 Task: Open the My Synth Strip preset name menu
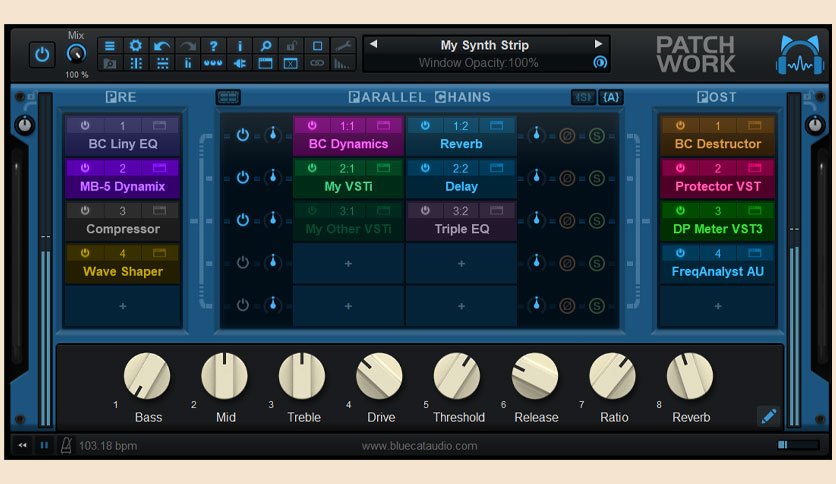pos(485,45)
